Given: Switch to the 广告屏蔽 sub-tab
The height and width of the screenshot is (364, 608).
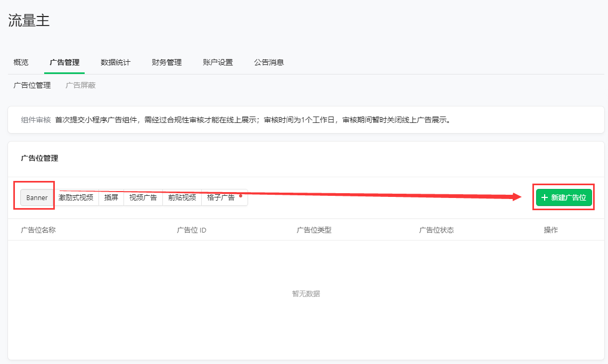Looking at the screenshot, I should point(80,85).
